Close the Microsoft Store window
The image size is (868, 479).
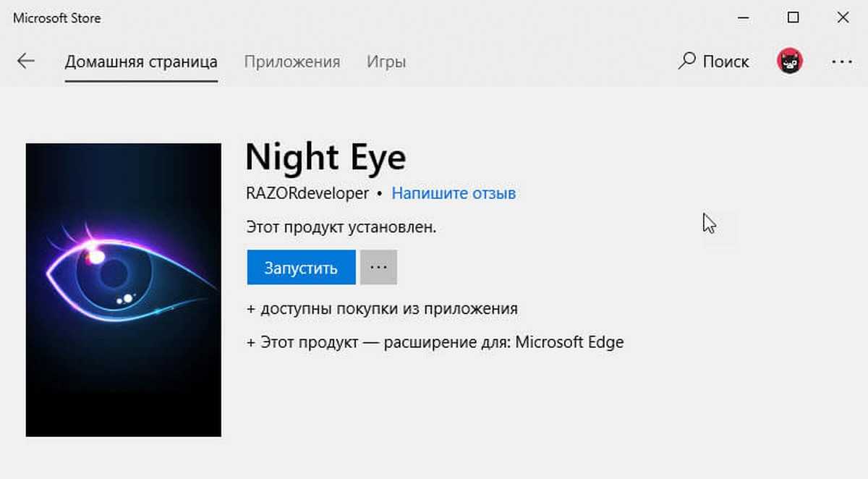(x=843, y=18)
